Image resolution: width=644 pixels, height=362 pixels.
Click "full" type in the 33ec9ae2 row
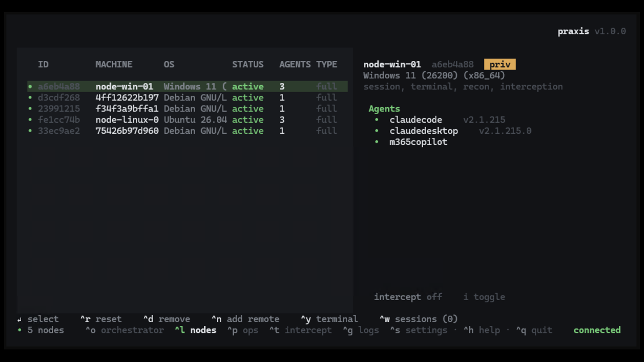click(327, 131)
